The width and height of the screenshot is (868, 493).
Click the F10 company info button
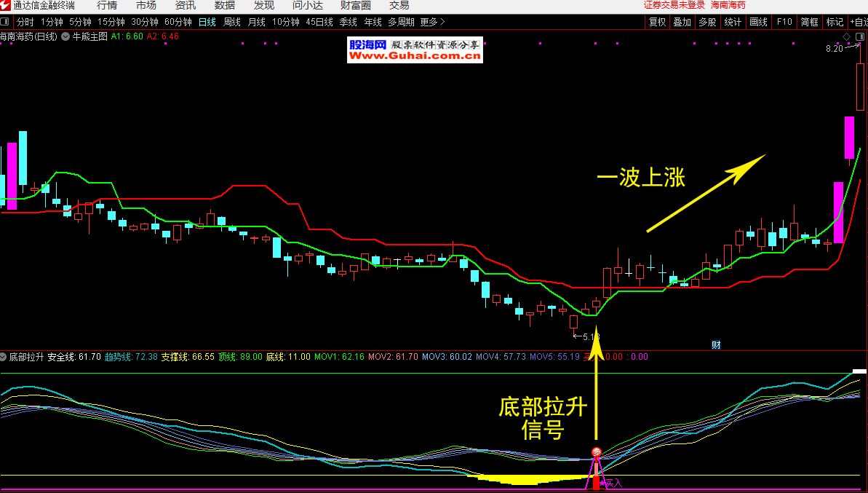[784, 22]
